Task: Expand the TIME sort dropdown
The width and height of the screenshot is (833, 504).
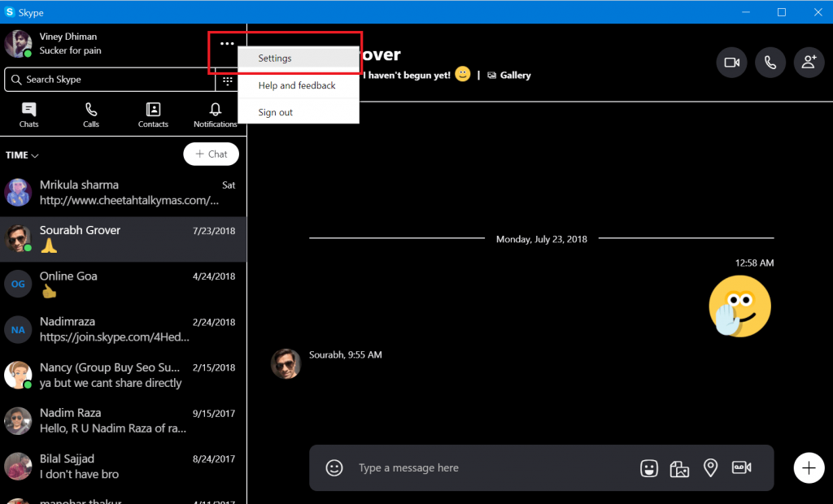Action: 22,155
